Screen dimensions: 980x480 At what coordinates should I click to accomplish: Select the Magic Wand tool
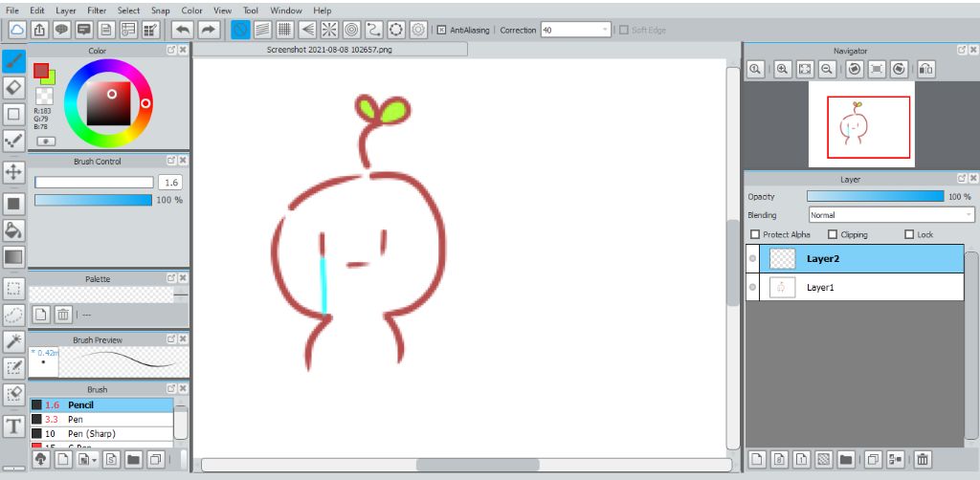13,340
